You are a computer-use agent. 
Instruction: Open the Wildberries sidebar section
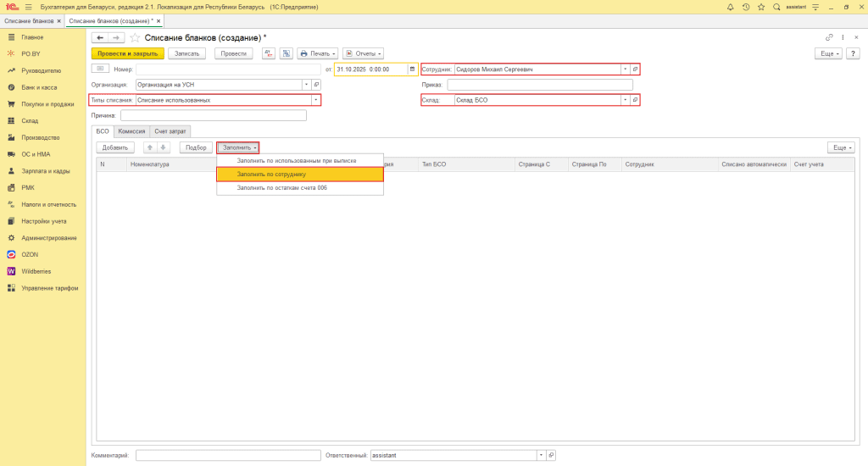(36, 271)
